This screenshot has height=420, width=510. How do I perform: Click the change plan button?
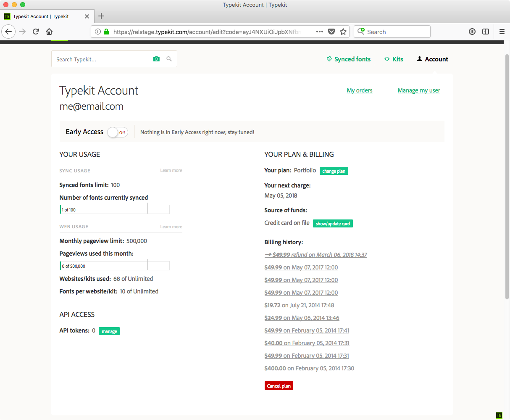pyautogui.click(x=334, y=171)
